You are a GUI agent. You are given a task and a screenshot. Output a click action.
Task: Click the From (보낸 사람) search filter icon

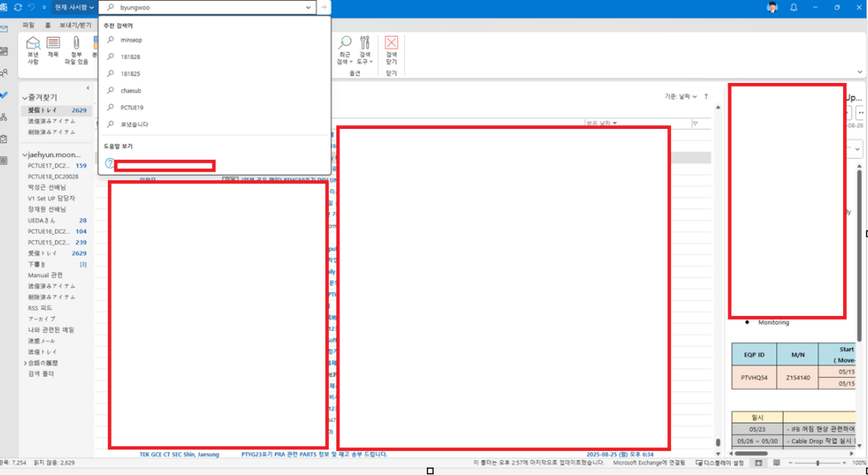pos(33,51)
